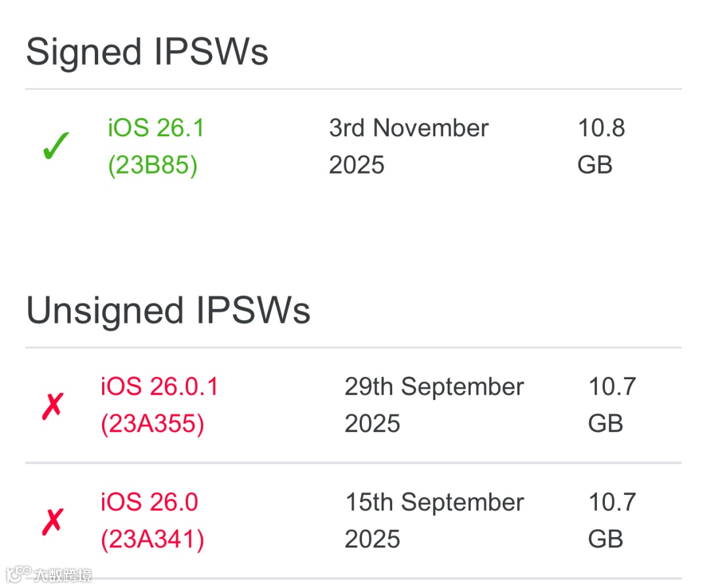Viewport: 707px width, 588px height.
Task: Click the 2025 year under 3rd November
Action: point(357,166)
